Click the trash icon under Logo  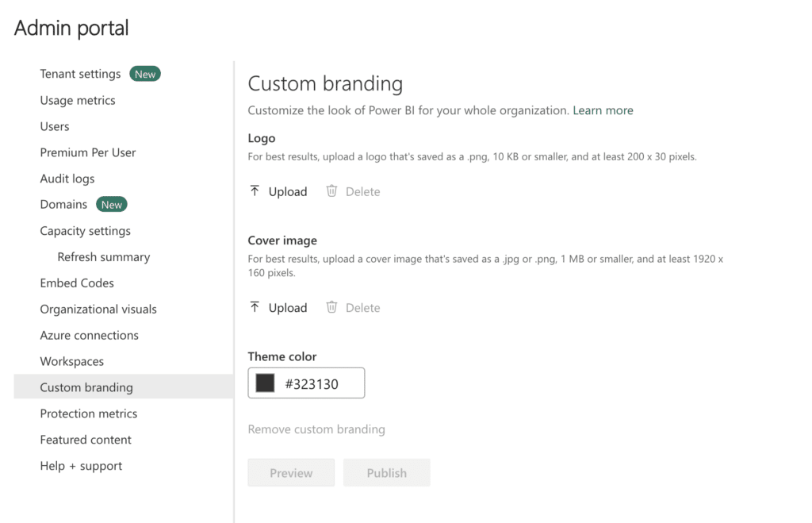pyautogui.click(x=331, y=191)
